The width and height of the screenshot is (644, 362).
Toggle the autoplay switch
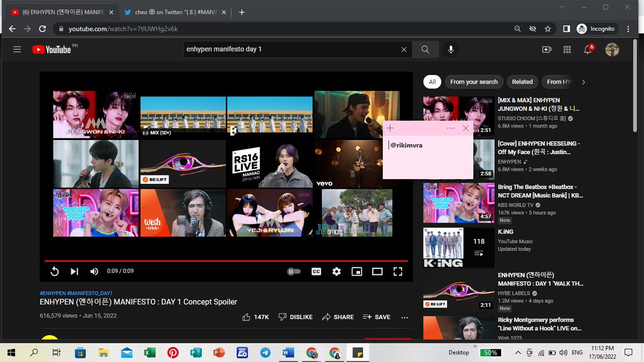(294, 271)
